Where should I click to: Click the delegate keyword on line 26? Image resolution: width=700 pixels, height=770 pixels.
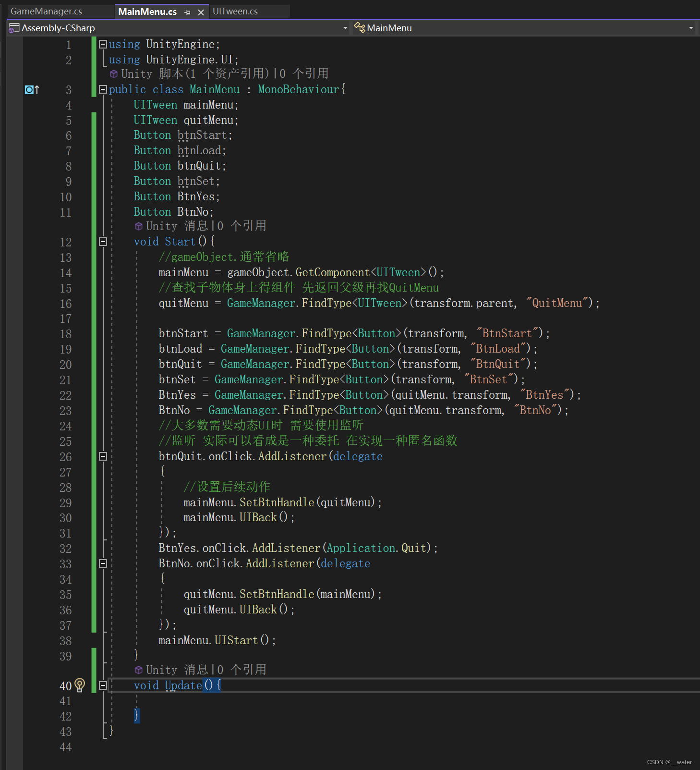coord(358,456)
